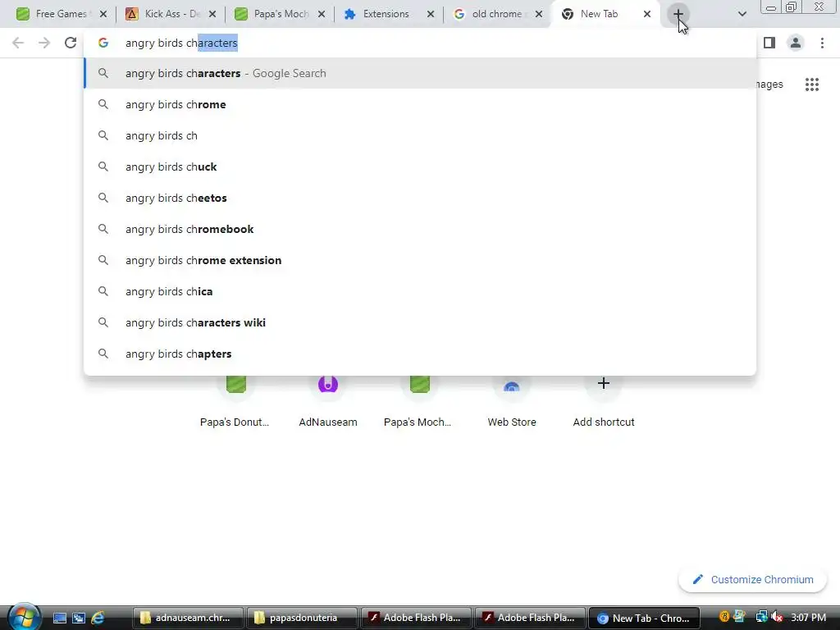Close the old chrome tab
Image resolution: width=840 pixels, height=630 pixels.
539,14
